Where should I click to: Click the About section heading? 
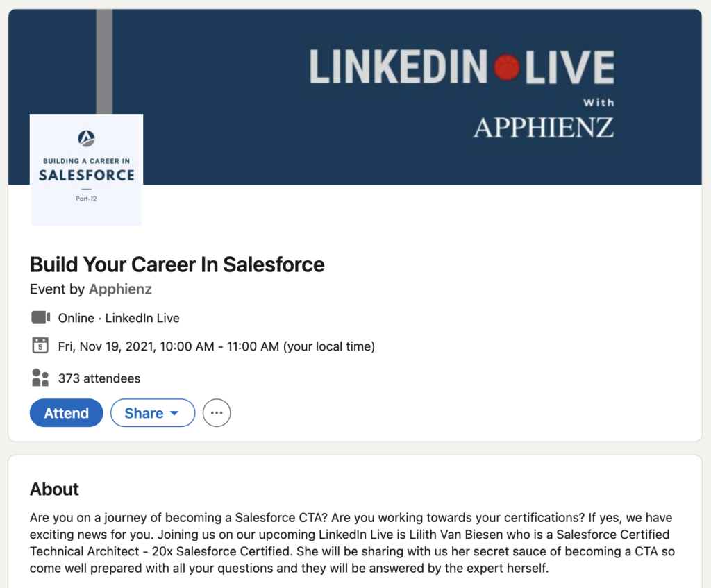[x=54, y=489]
